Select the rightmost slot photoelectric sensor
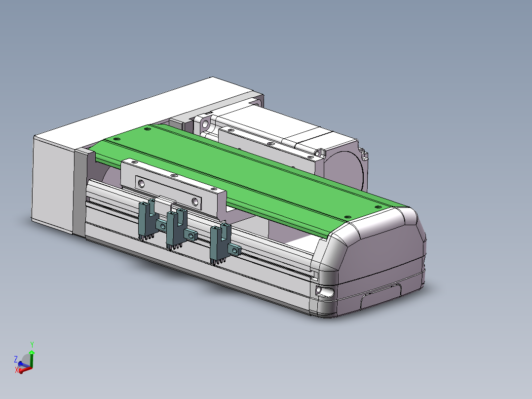The image size is (532, 399). 221,244
